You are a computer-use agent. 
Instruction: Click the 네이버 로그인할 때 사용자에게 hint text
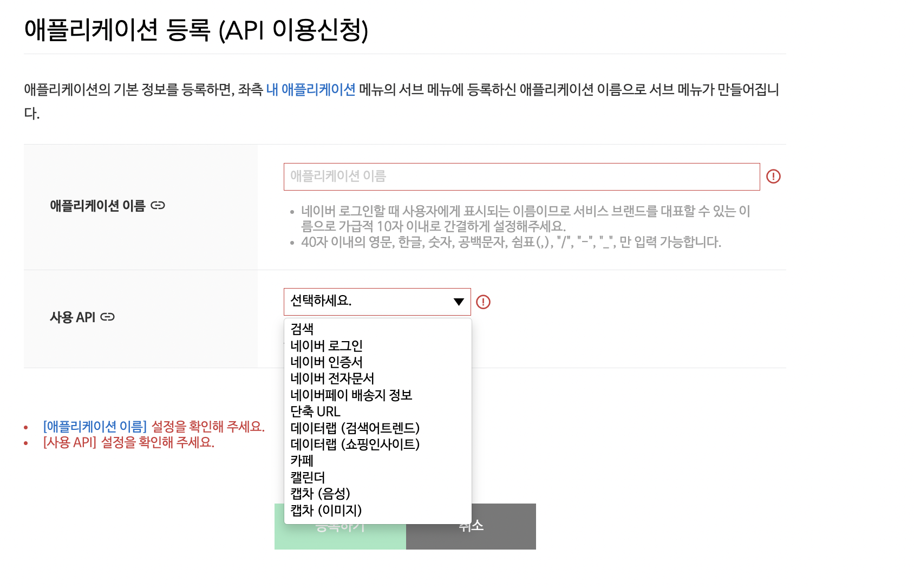pos(525,218)
